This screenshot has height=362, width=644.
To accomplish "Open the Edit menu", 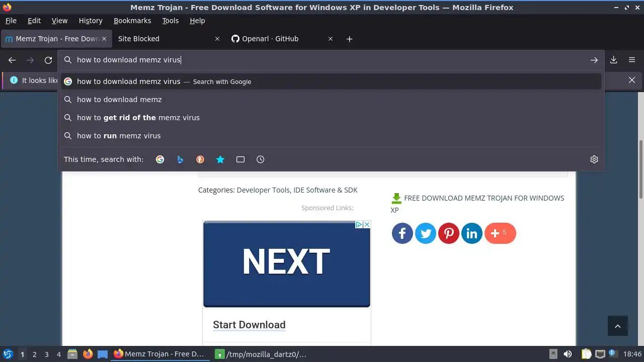I will [34, 21].
